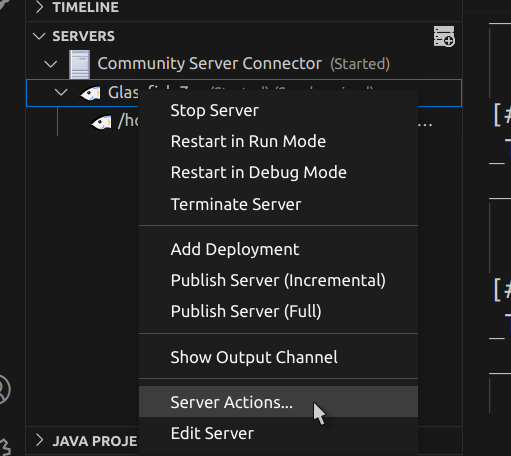Open the Accounts icon in activity bar
Screen dimensions: 511x456
coord(4,389)
